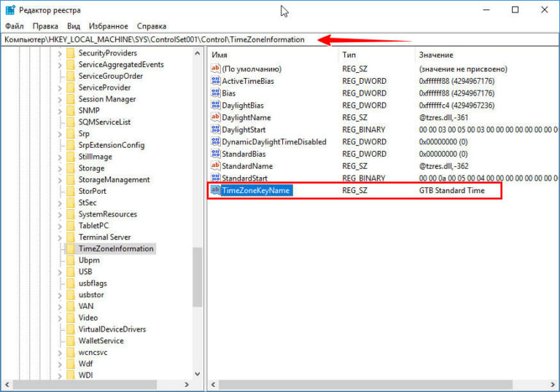560x392 pixels.
Task: Expand the Terminal Server tree node
Action: (x=59, y=237)
